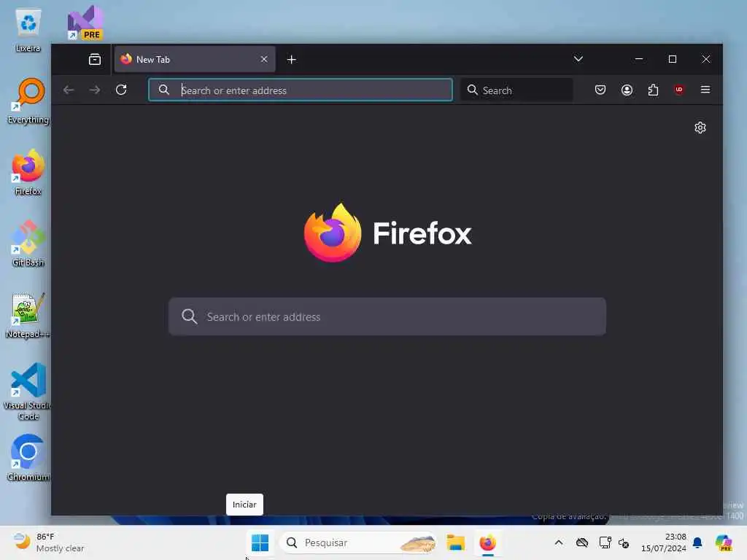Close the New Tab tab
Viewport: 747px width, 560px height.
264,60
